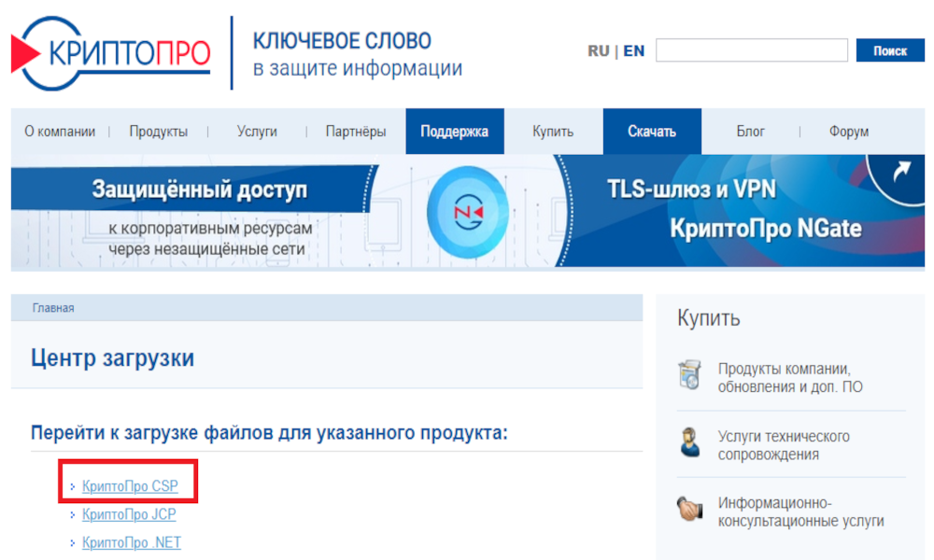Open the Услуги menu item

point(257,132)
